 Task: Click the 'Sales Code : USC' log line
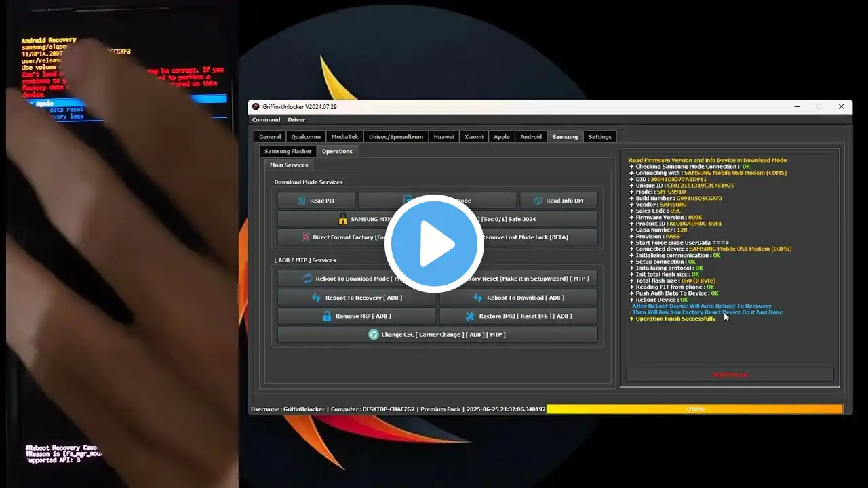[655, 211]
